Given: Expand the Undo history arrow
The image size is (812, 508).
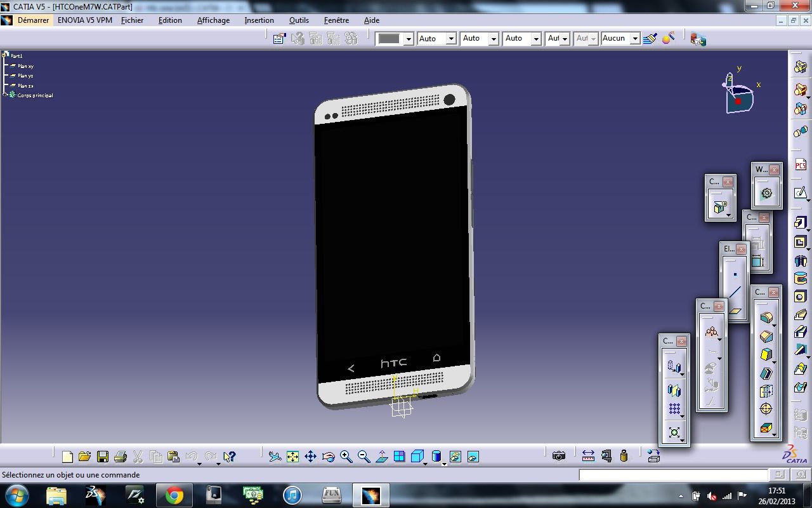Looking at the screenshot, I should tap(199, 464).
